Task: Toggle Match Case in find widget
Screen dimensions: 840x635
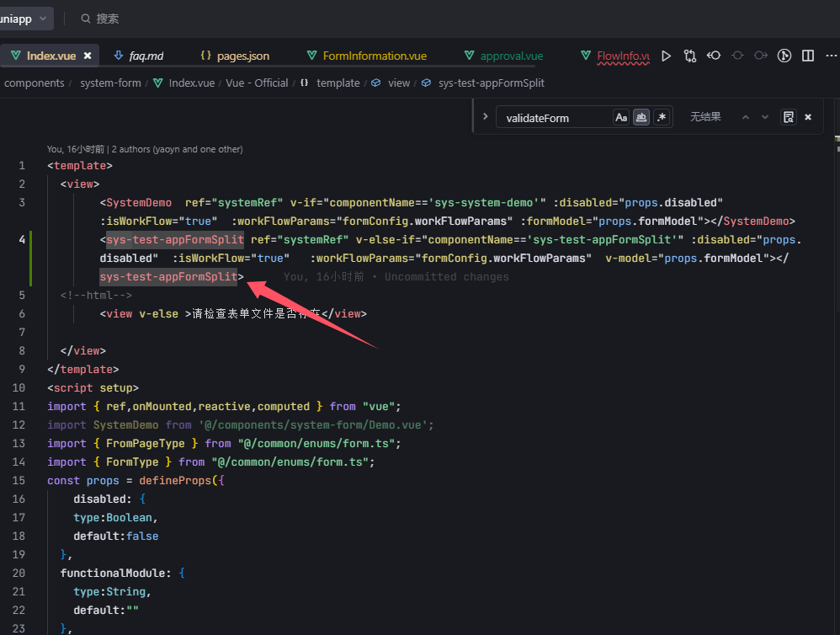Action: coord(621,118)
